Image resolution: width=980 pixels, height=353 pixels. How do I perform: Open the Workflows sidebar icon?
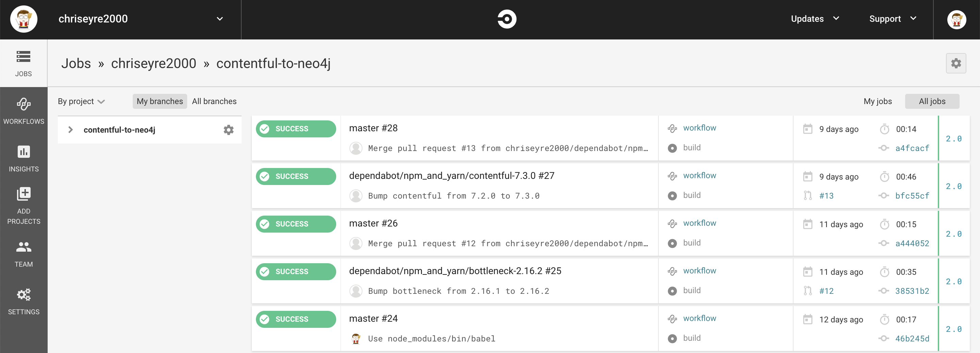pos(23,105)
